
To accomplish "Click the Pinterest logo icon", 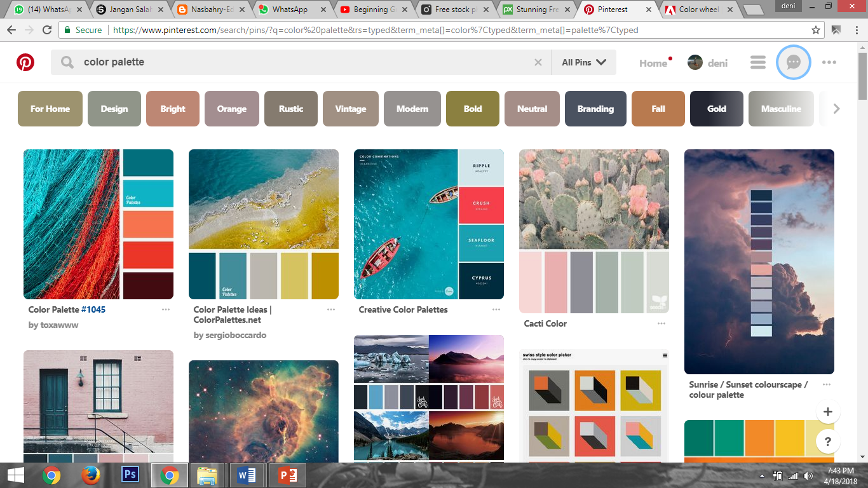I will 25,62.
